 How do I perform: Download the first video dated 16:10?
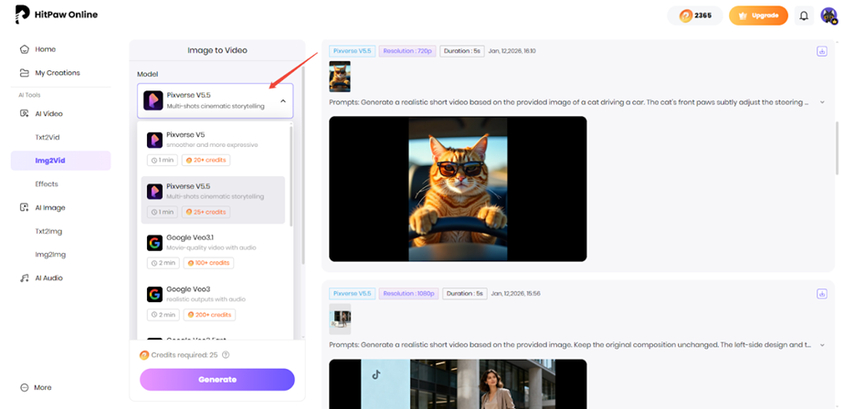pyautogui.click(x=822, y=51)
